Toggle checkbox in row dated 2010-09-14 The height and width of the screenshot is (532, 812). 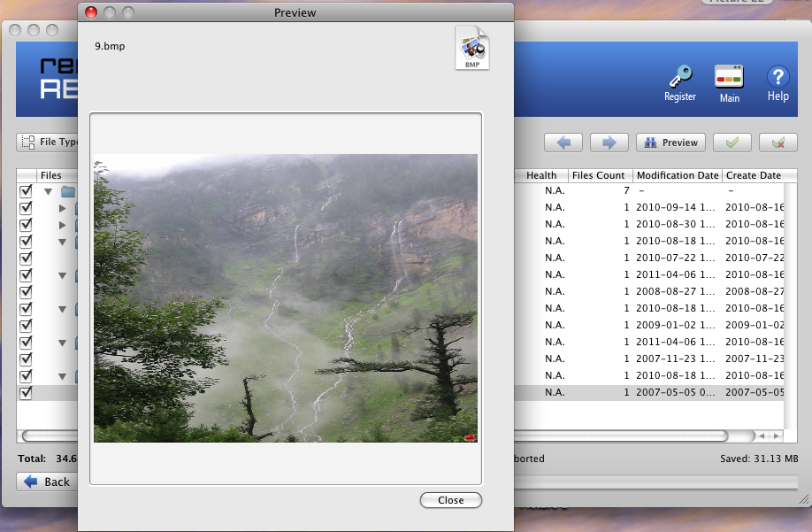click(x=26, y=208)
